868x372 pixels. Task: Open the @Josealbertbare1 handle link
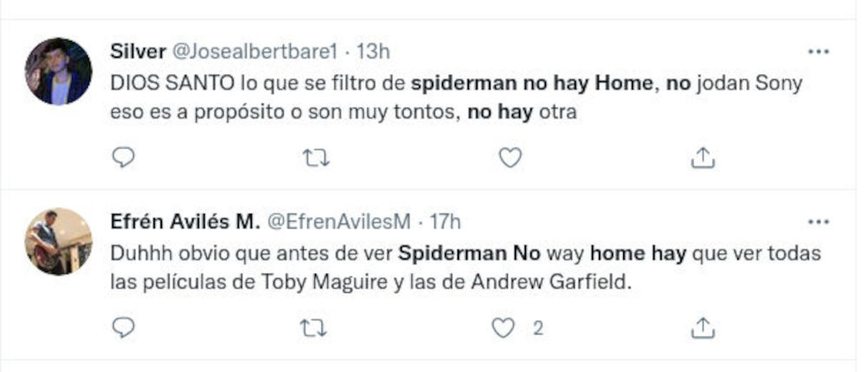point(256,52)
